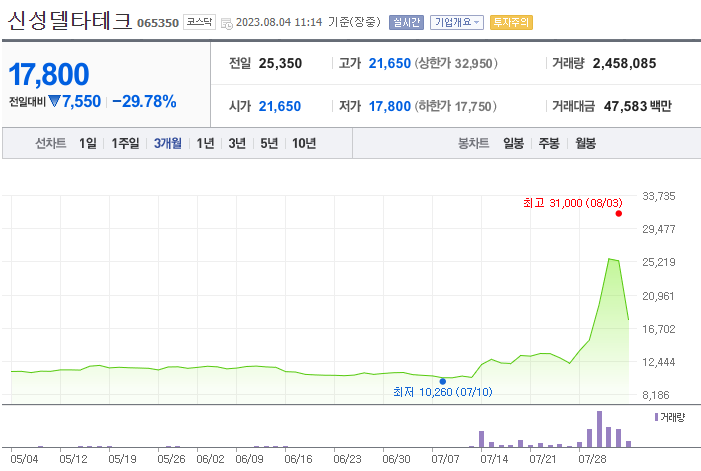Click the tallest volume bar after 07/28
The width and height of the screenshot is (701, 471).
click(x=600, y=429)
